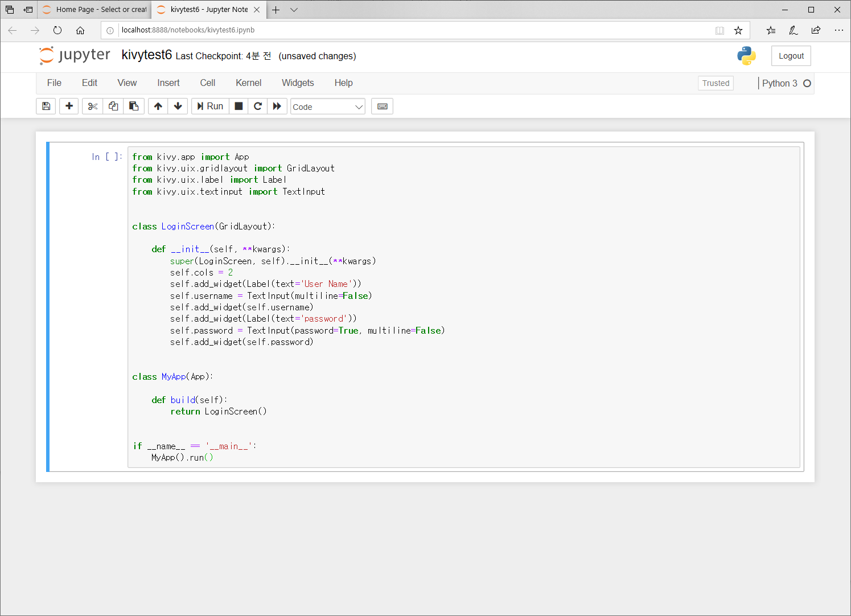The image size is (851, 616).
Task: Go back in the browser
Action: click(x=13, y=30)
